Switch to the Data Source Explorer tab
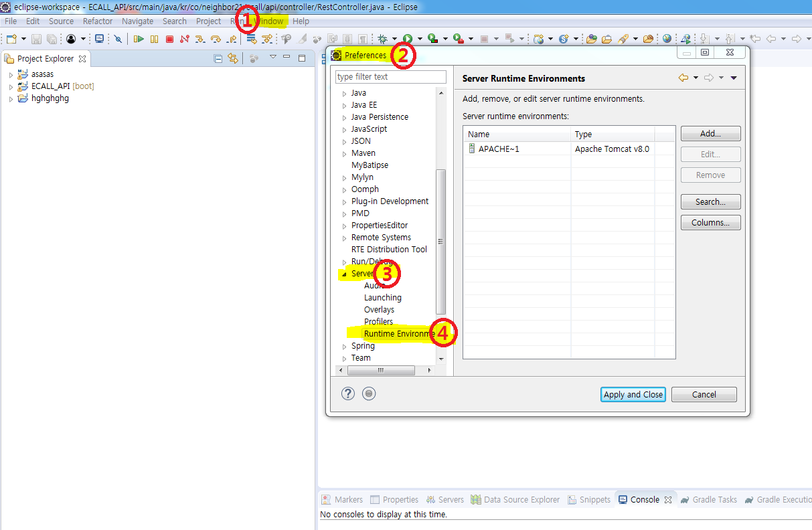 pos(515,499)
